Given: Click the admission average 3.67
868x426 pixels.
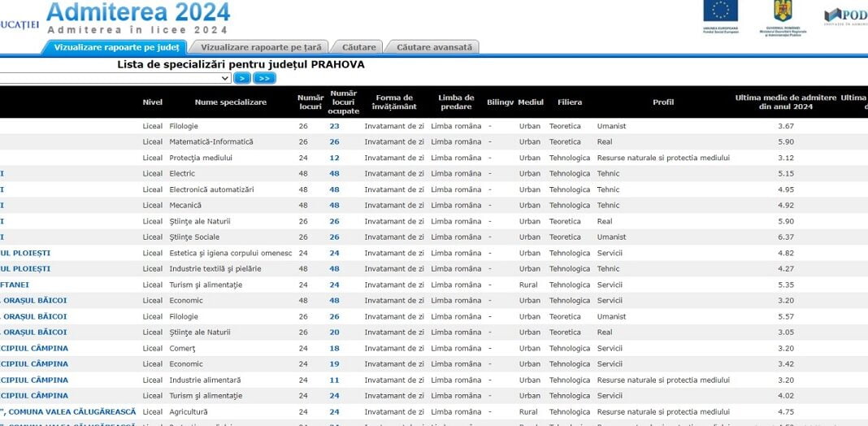Looking at the screenshot, I should pos(786,126).
